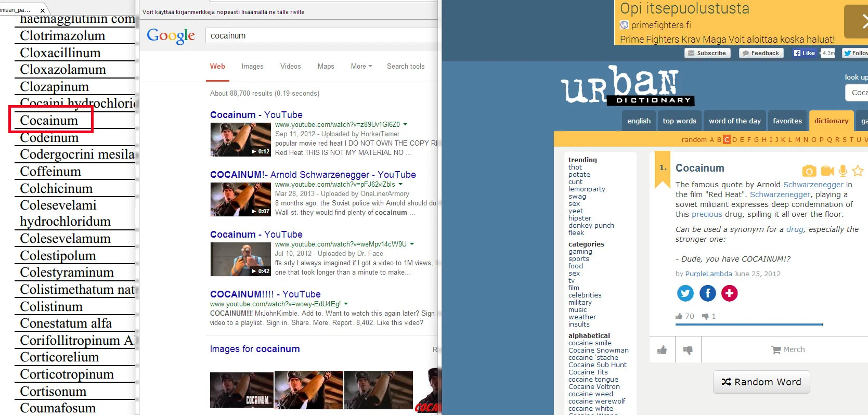The width and height of the screenshot is (868, 415).
Task: Click the Urban Dictionary logo
Action: [626, 86]
